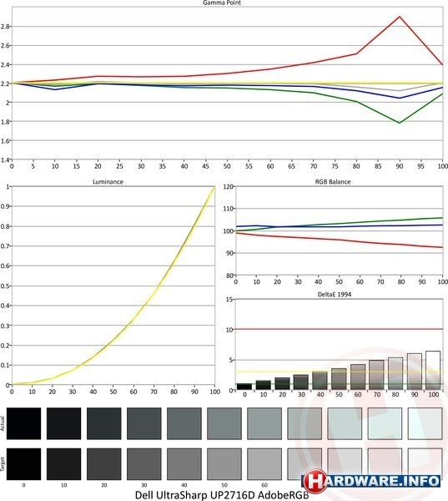Click the Target row swatch for level 60
The height and width of the screenshot is (501, 448).
tap(264, 464)
